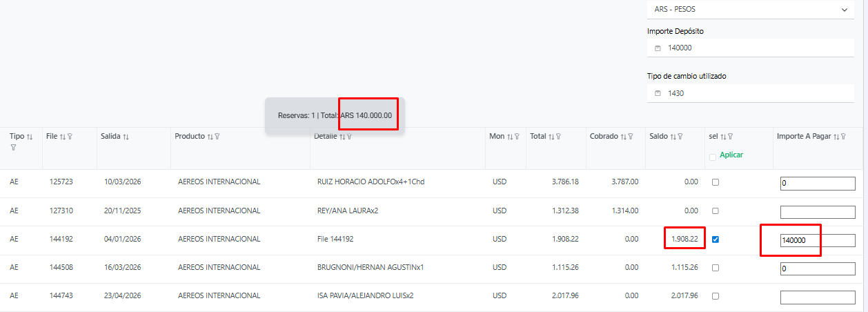Sort table by Salida column
The image size is (868, 312).
(x=126, y=137)
